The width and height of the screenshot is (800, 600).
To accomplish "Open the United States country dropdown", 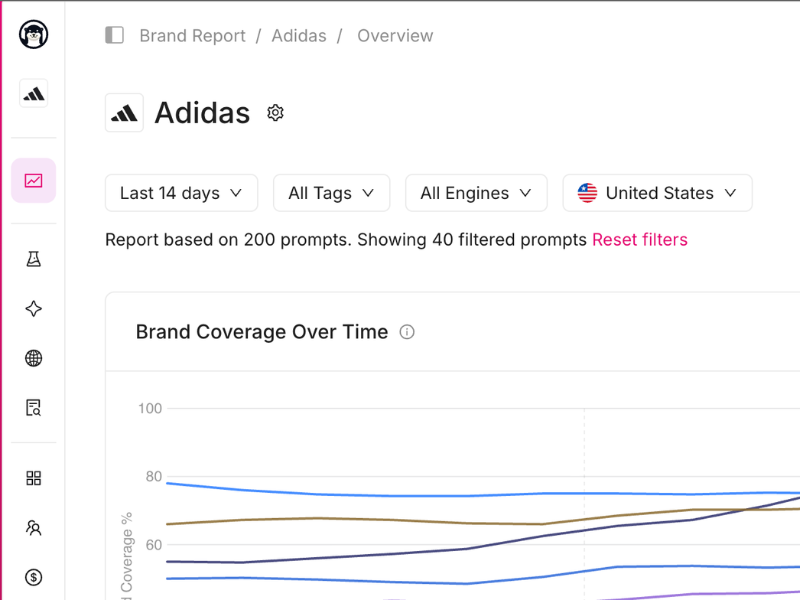I will (x=658, y=193).
